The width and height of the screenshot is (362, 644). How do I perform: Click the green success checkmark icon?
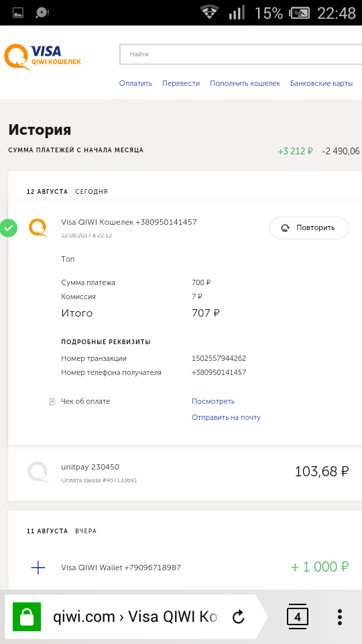tap(9, 228)
